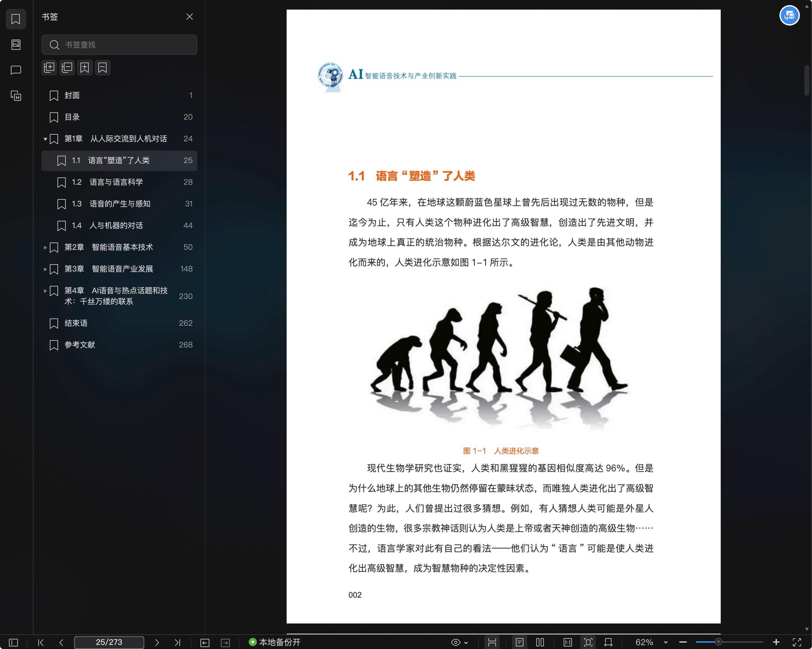
Task: Open the 封面 bookmark
Action: coord(119,95)
